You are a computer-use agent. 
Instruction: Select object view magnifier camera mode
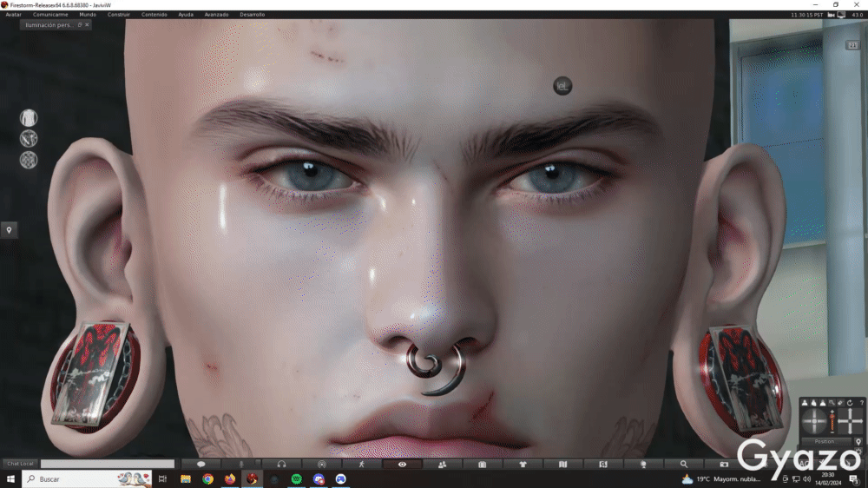click(832, 403)
